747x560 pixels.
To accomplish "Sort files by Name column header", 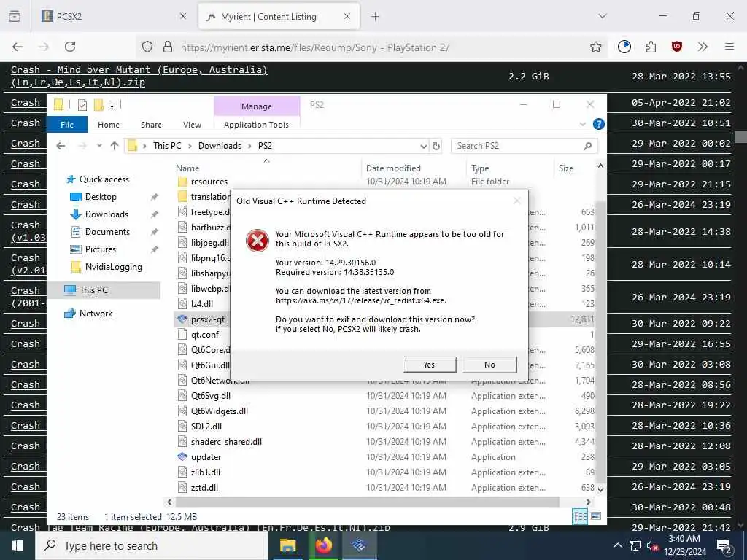I will pos(187,168).
